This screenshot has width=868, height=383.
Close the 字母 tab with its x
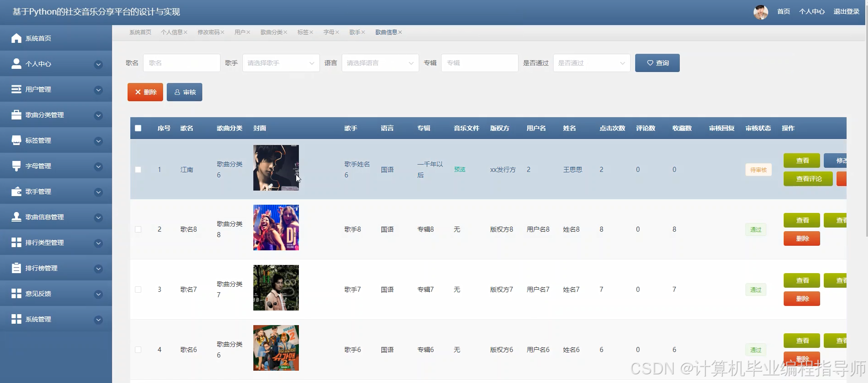click(x=337, y=32)
